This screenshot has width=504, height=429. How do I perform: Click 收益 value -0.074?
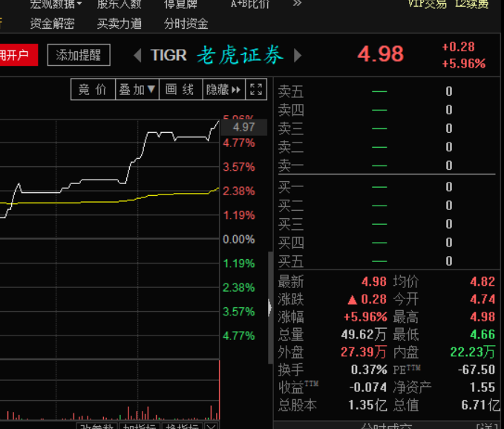tap(368, 387)
